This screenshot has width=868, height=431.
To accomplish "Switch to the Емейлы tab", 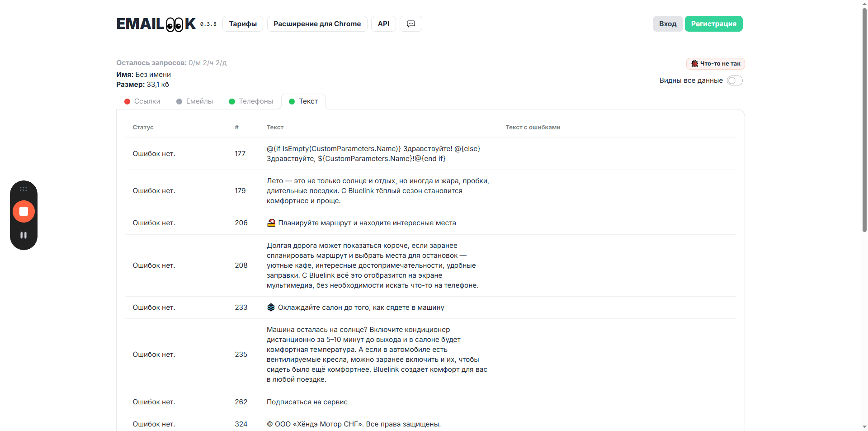I will click(x=195, y=101).
